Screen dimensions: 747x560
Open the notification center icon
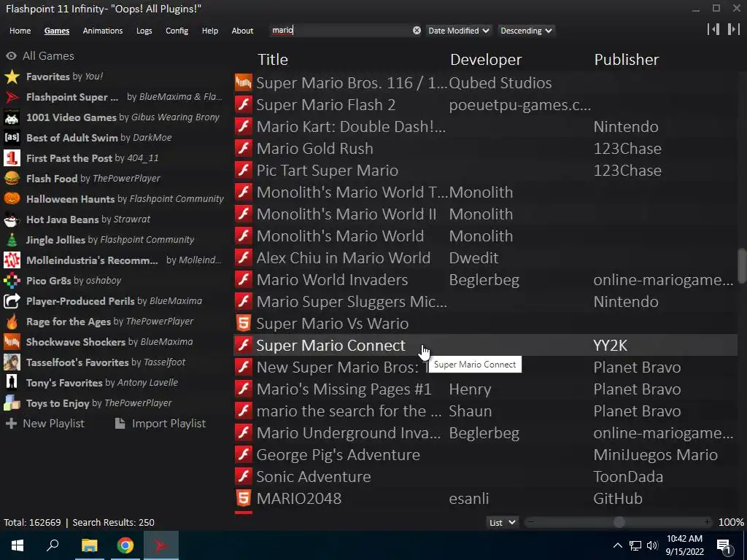click(724, 545)
